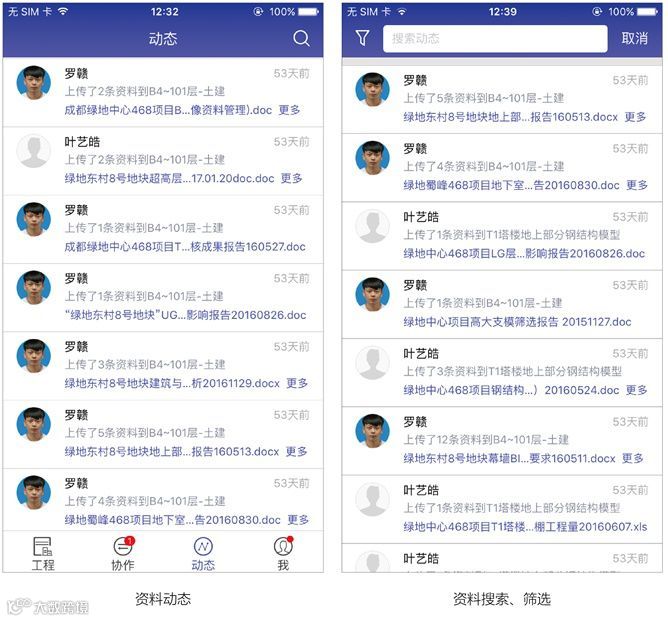Tap 罗赣's avatar on first right-list entry

[373, 89]
